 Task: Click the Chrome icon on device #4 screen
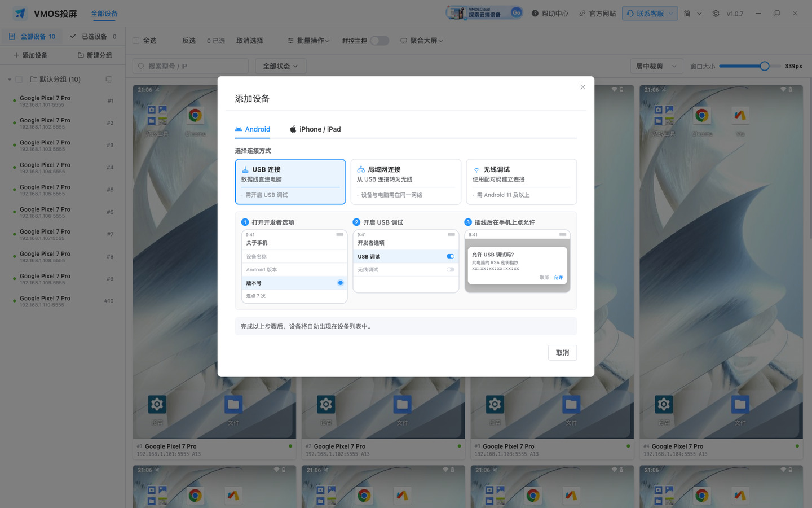coord(702,116)
